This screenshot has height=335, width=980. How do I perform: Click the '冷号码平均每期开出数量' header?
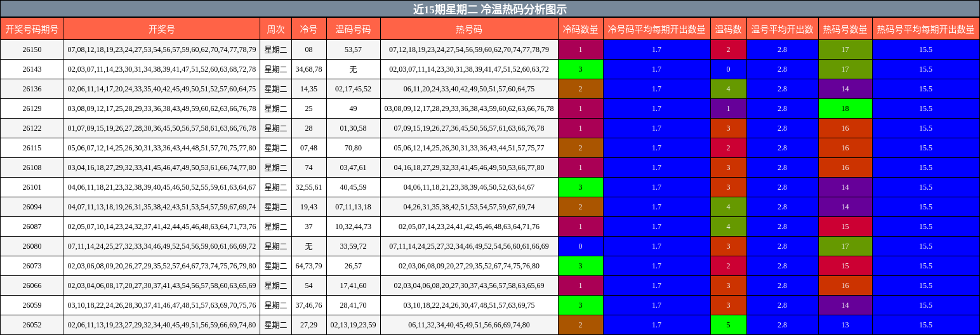[656, 29]
